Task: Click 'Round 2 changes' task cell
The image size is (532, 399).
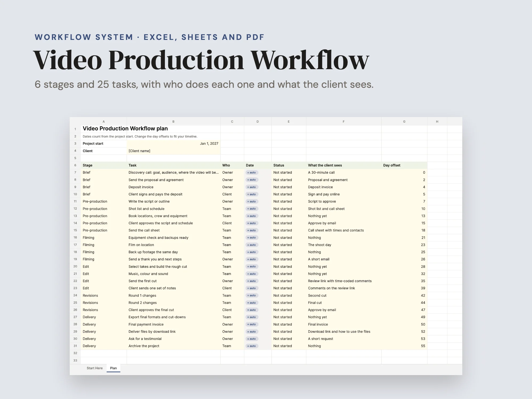Action: (173, 303)
